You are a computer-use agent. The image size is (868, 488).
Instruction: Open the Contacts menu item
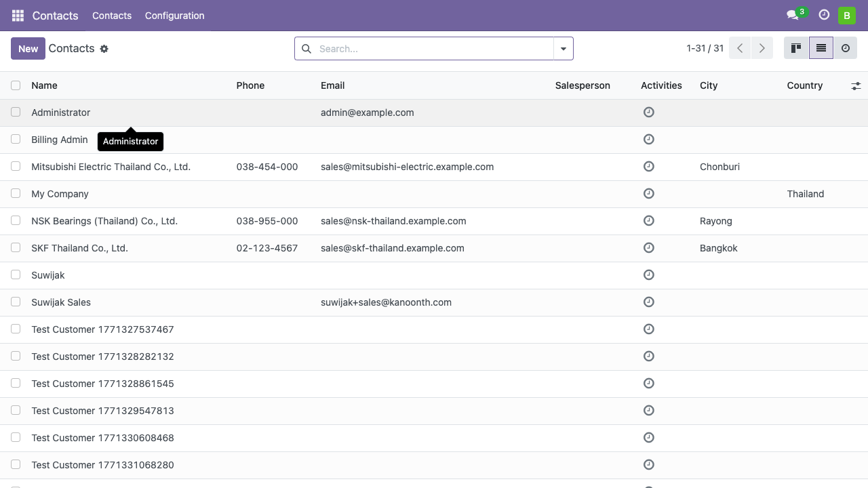click(112, 16)
